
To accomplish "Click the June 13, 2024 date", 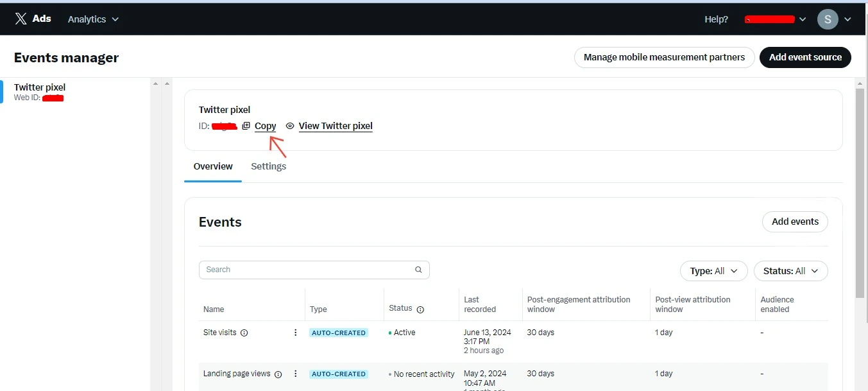I will 488,333.
